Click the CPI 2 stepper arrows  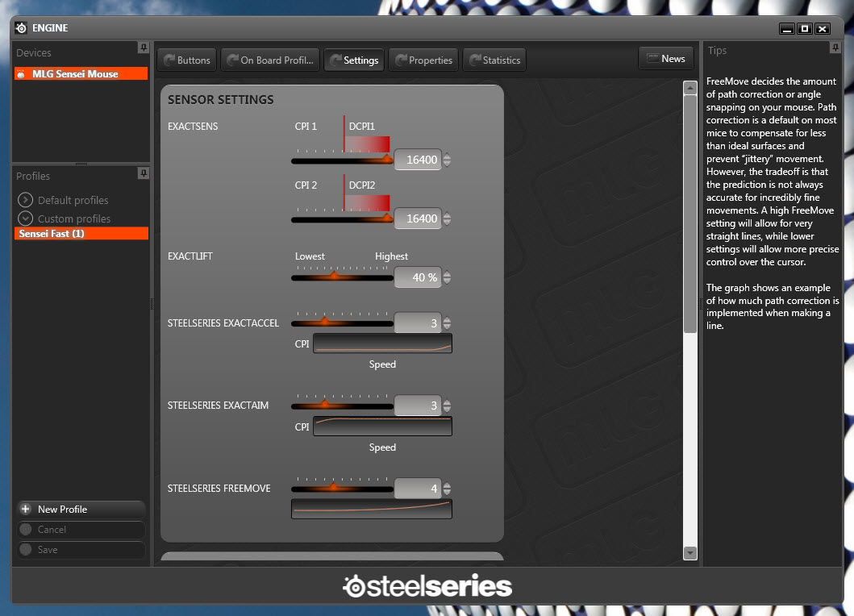447,219
